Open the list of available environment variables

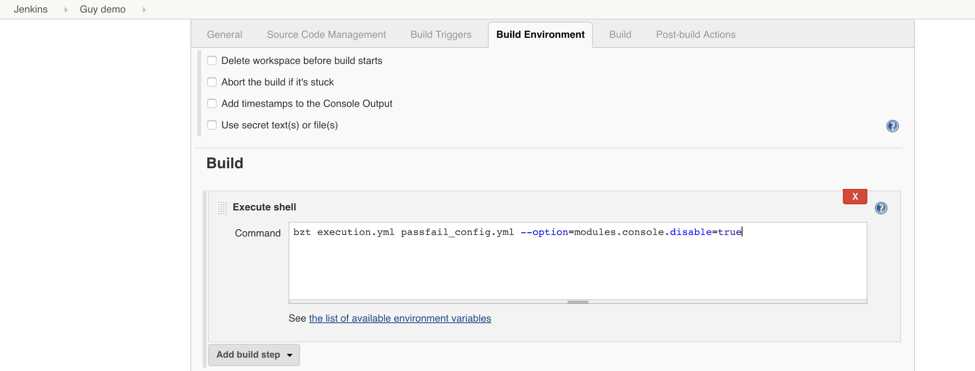pyautogui.click(x=400, y=318)
